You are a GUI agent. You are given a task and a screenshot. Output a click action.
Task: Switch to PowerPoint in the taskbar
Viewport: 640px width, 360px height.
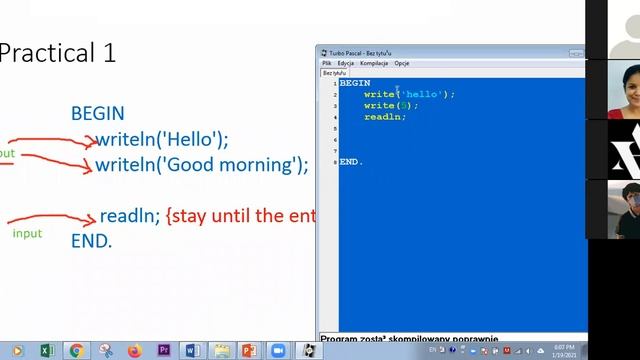pos(249,351)
